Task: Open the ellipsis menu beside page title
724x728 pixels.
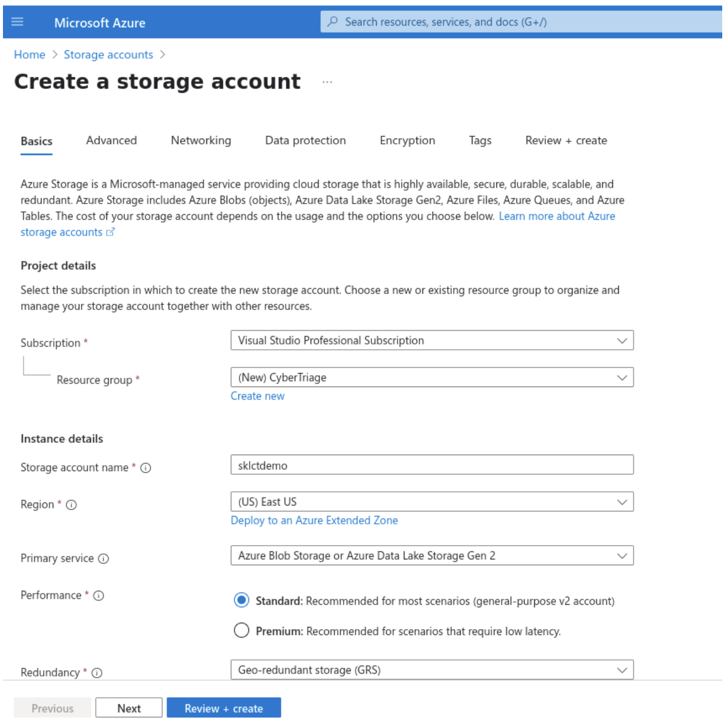Action: click(x=327, y=82)
